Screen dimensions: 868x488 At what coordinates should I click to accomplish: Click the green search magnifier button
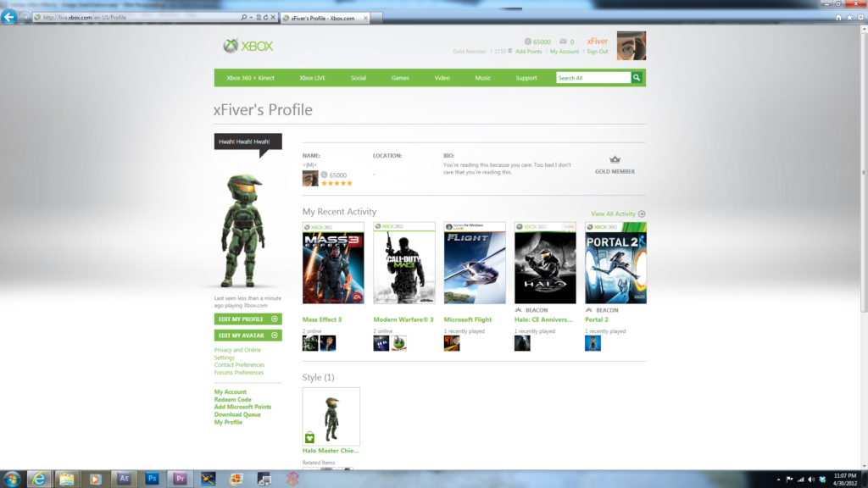click(637, 78)
